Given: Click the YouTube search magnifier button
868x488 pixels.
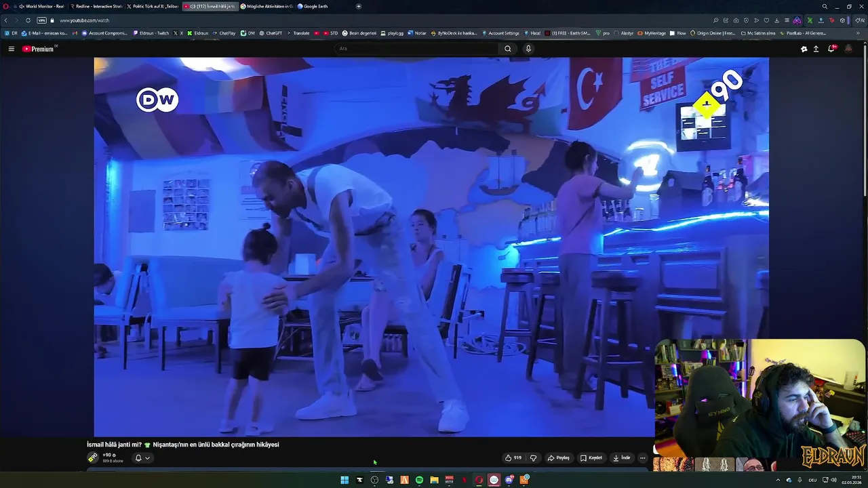Looking at the screenshot, I should point(507,49).
